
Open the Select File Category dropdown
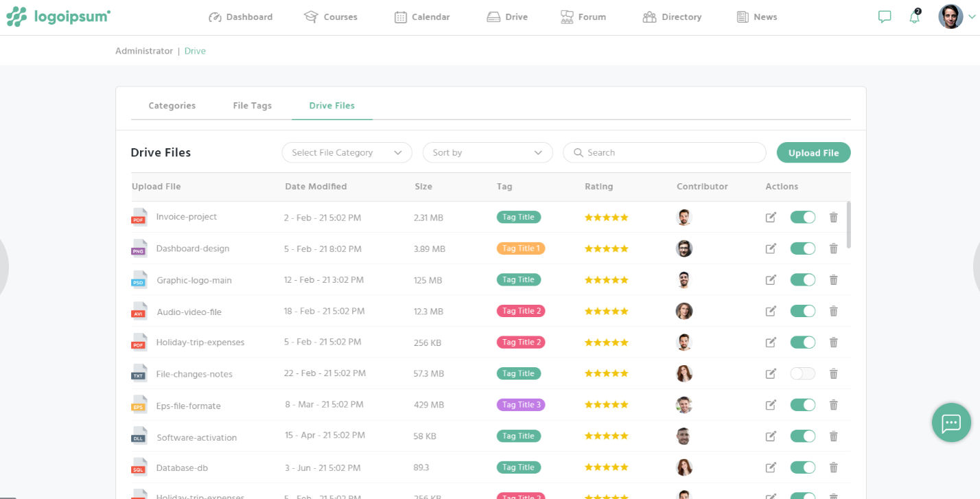coord(347,152)
